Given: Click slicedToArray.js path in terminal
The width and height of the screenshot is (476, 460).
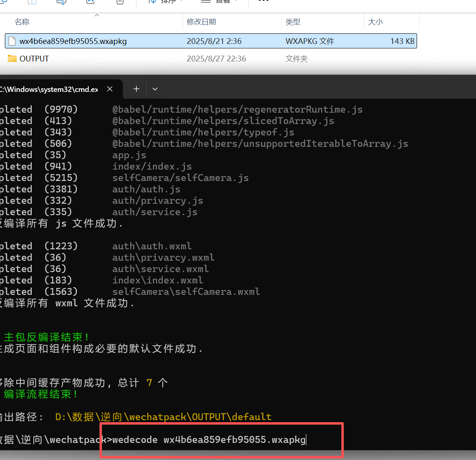Looking at the screenshot, I should pyautogui.click(x=223, y=121).
